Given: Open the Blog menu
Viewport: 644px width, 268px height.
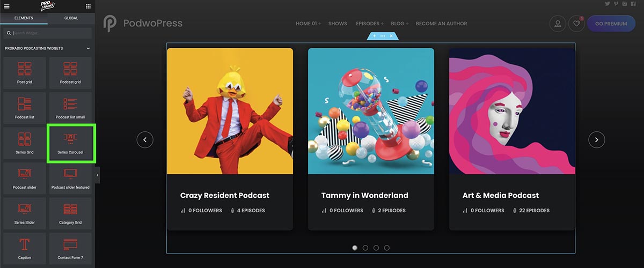Looking at the screenshot, I should tap(399, 24).
